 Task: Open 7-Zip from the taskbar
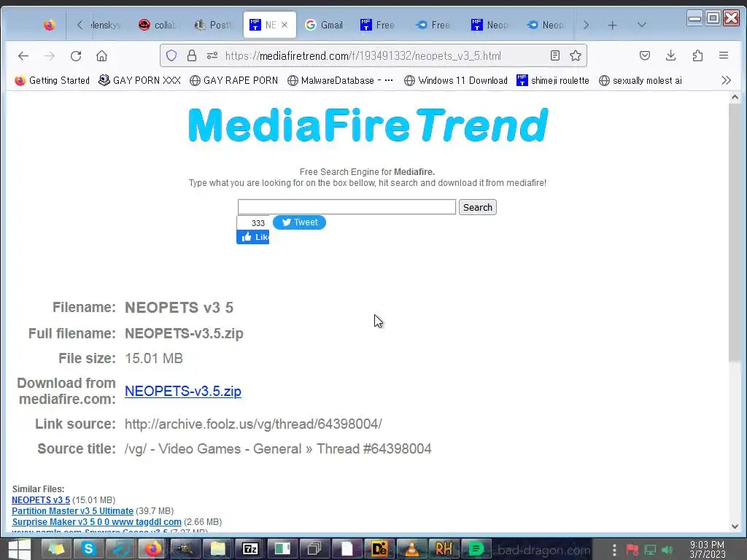tap(250, 548)
